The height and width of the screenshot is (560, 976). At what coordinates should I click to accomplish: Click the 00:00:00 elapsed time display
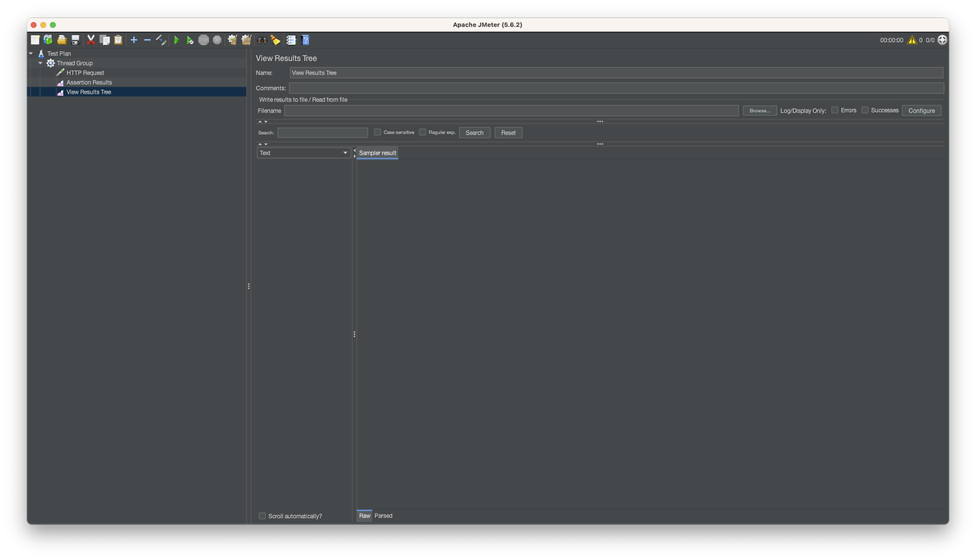point(891,40)
